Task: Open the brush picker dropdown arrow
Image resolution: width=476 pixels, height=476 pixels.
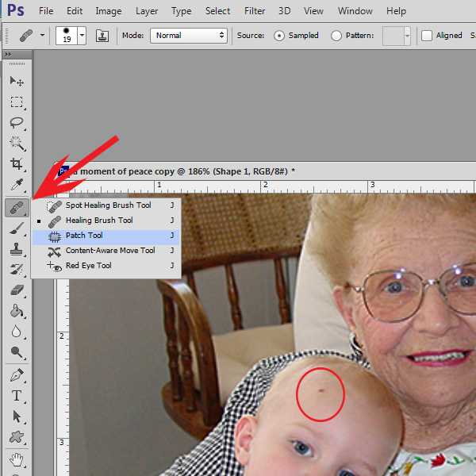Action: [82, 36]
